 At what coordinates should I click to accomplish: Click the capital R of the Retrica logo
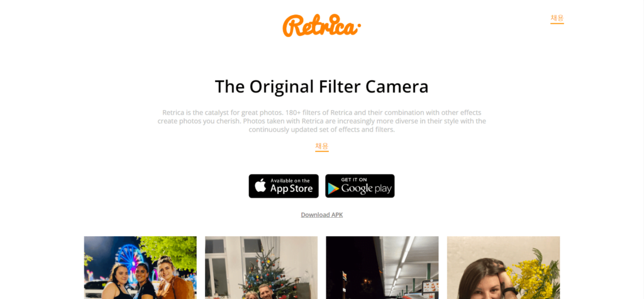(x=294, y=26)
